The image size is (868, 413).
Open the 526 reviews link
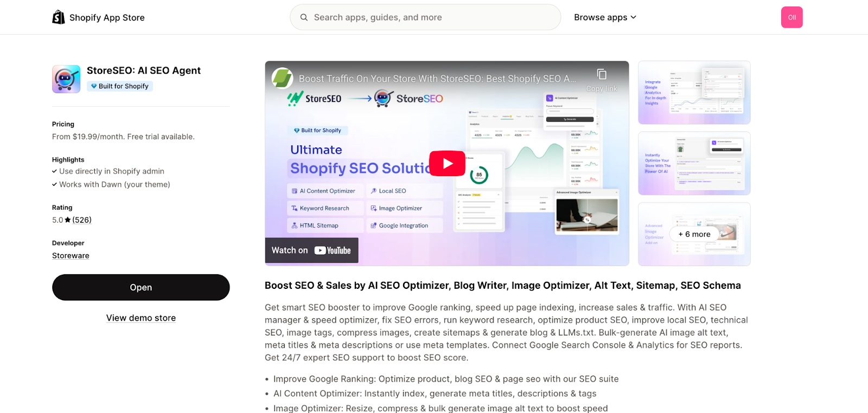(x=82, y=220)
